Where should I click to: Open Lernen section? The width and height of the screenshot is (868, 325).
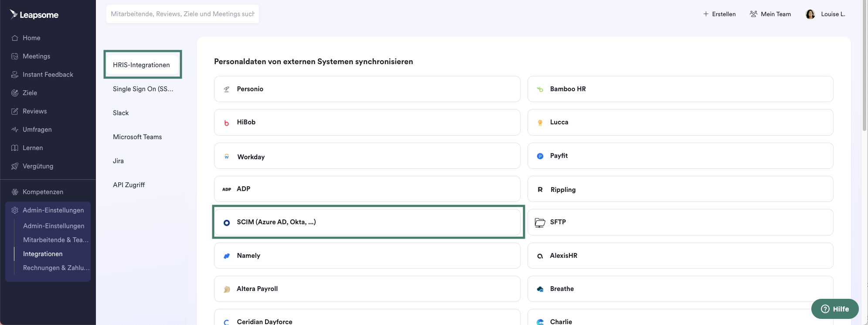pos(33,148)
